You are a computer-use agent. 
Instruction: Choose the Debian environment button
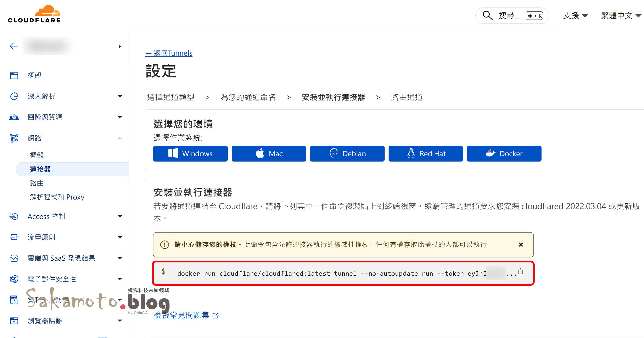[x=347, y=154]
